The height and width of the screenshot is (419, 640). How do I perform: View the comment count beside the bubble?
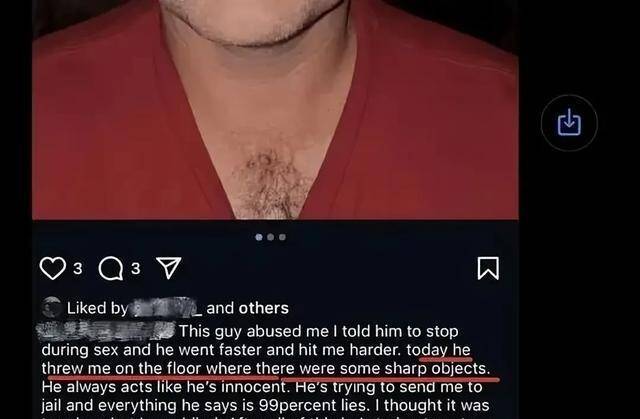coord(136,268)
